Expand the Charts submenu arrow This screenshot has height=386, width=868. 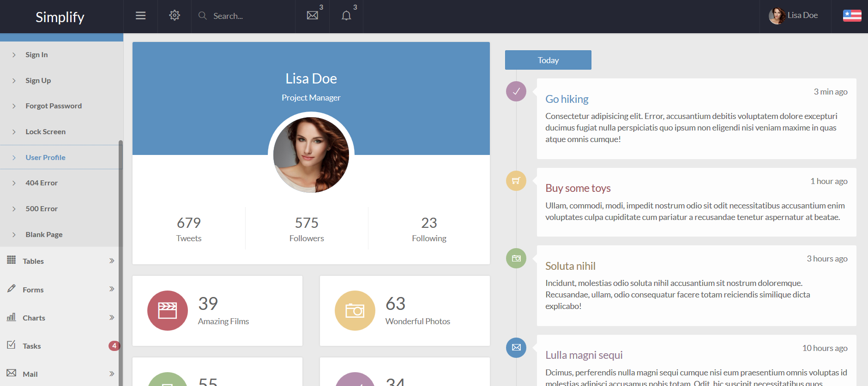point(112,317)
